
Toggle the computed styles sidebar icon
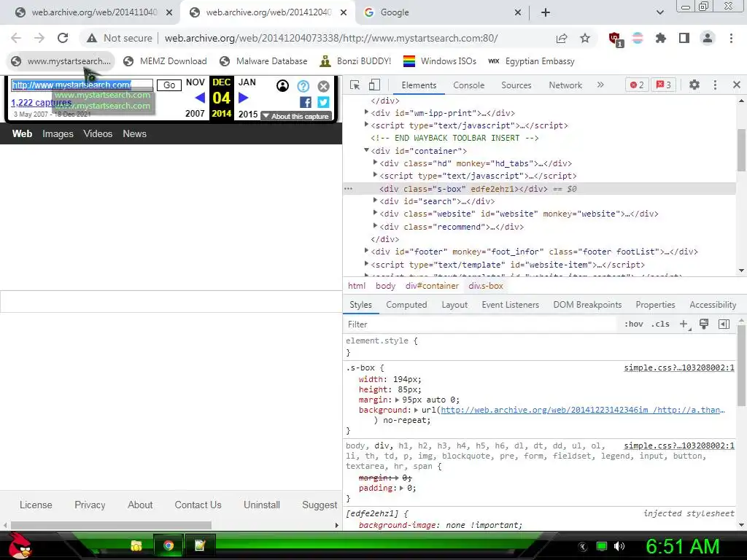point(724,324)
